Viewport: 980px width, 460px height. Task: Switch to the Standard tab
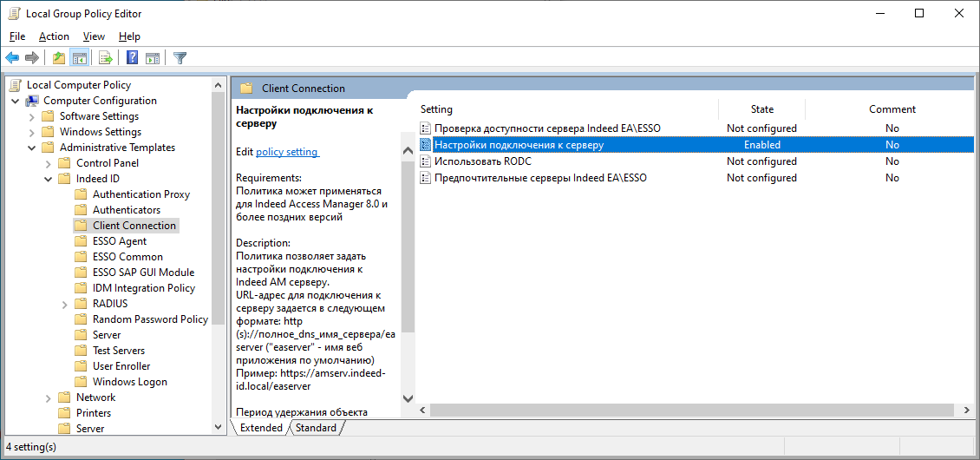pos(316,428)
